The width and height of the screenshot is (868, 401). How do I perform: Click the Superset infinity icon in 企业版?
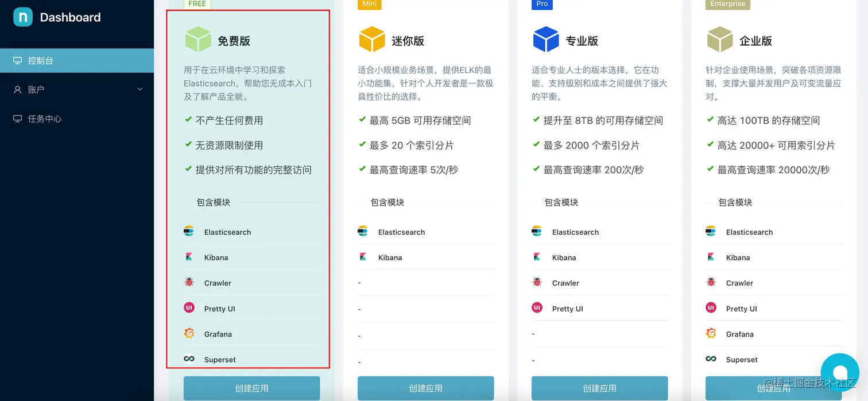click(711, 359)
